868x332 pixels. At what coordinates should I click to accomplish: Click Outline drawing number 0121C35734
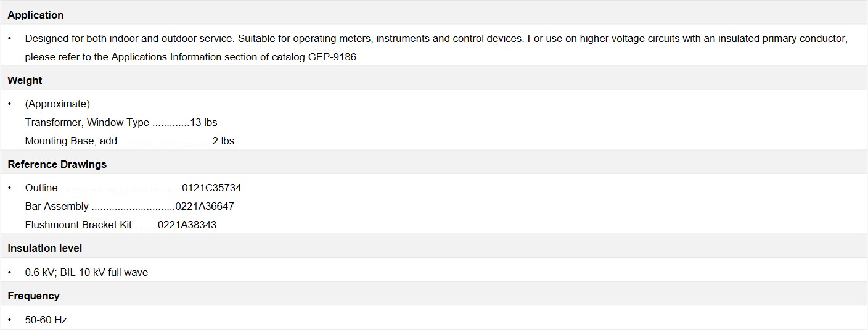point(211,188)
